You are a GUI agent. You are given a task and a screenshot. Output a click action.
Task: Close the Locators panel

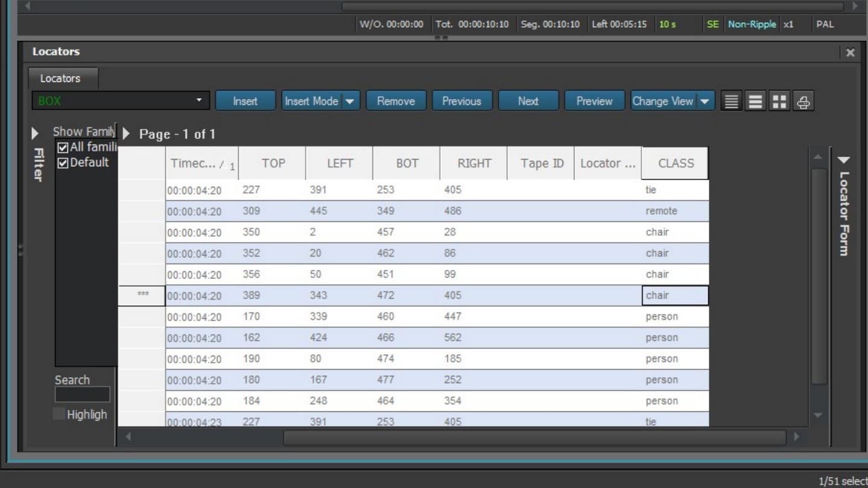click(850, 52)
